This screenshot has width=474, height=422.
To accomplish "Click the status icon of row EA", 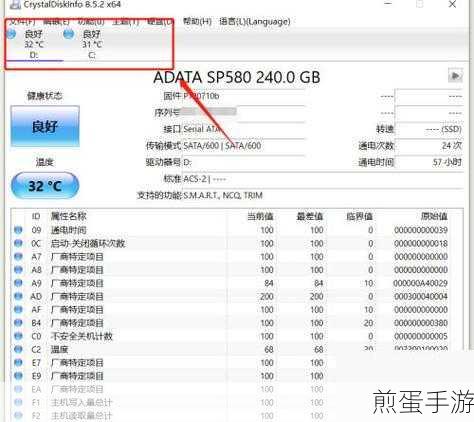I will [x=18, y=389].
